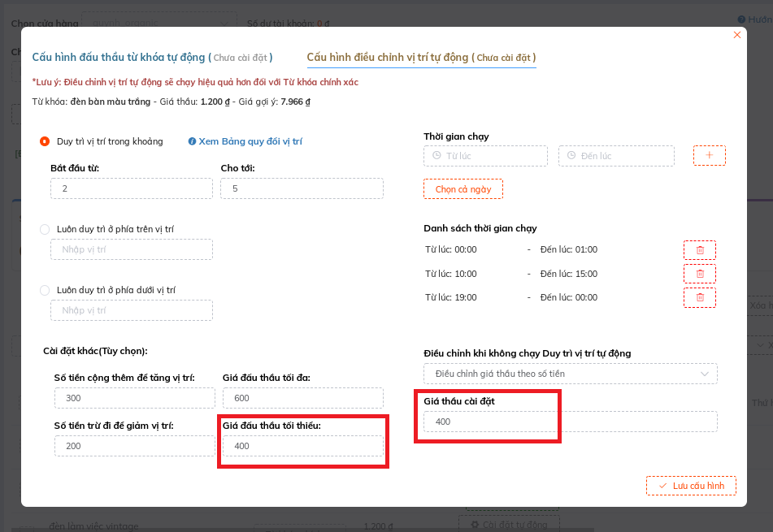Click the Giá thầu cài đặt input field
This screenshot has width=773, height=532.
[570, 422]
